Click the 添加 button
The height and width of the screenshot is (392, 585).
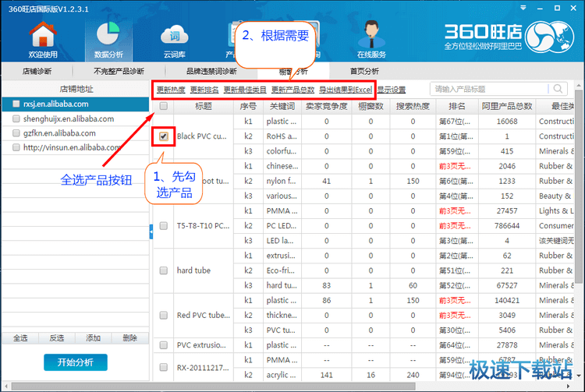pos(94,338)
